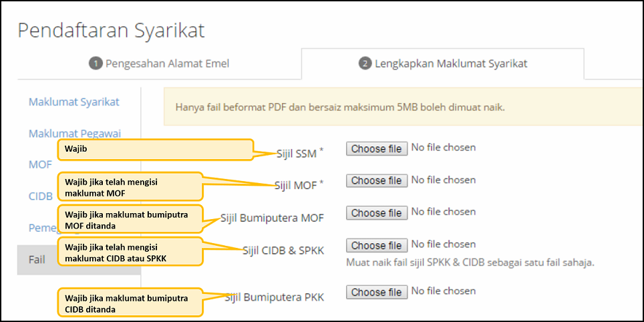Image resolution: width=644 pixels, height=322 pixels.
Task: Open the Pengesahan Alamat Emel tab
Action: point(160,63)
